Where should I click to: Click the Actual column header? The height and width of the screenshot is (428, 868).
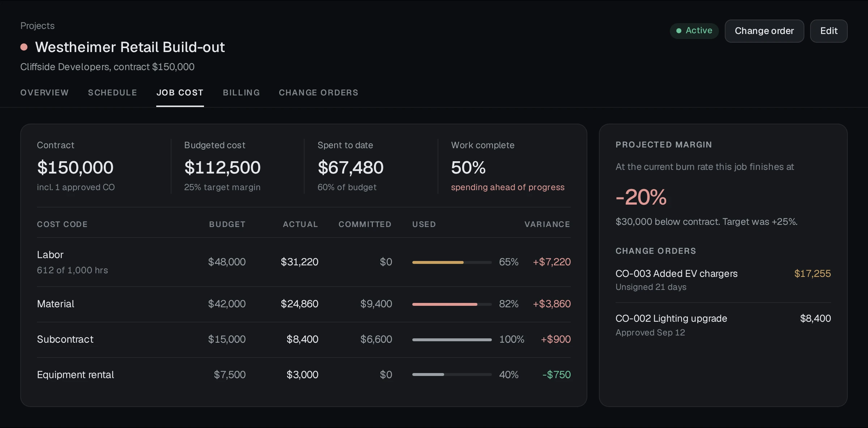click(300, 224)
